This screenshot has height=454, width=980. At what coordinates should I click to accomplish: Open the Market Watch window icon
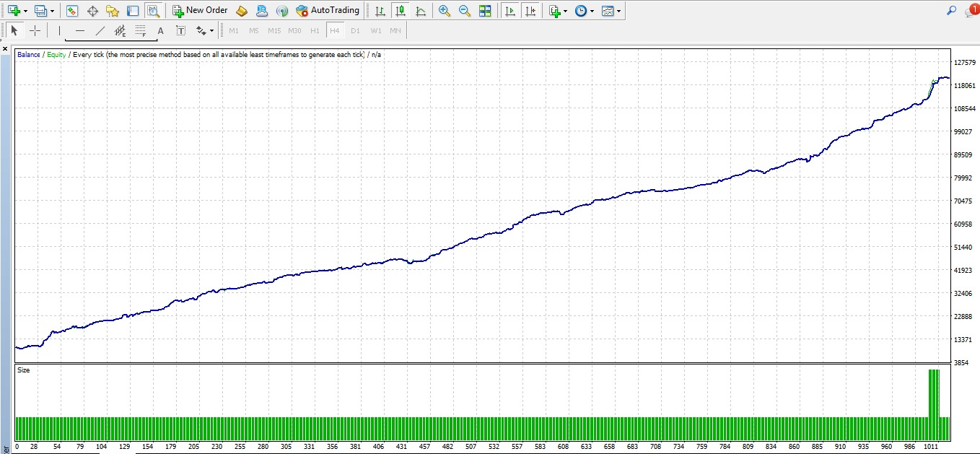pos(72,11)
